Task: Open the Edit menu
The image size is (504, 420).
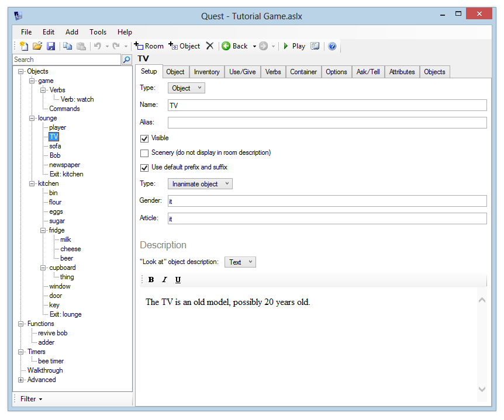Action: (x=49, y=32)
